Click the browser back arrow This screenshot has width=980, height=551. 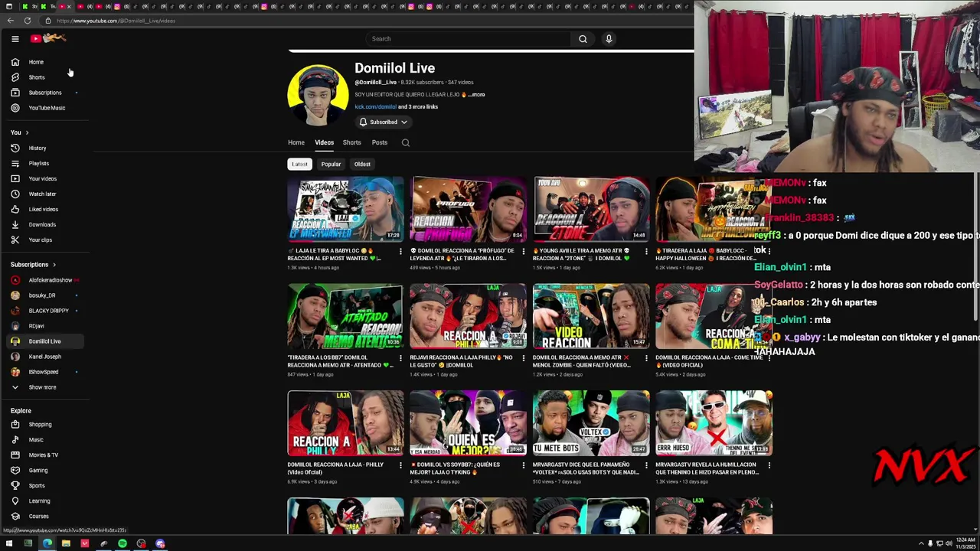pos(12,21)
